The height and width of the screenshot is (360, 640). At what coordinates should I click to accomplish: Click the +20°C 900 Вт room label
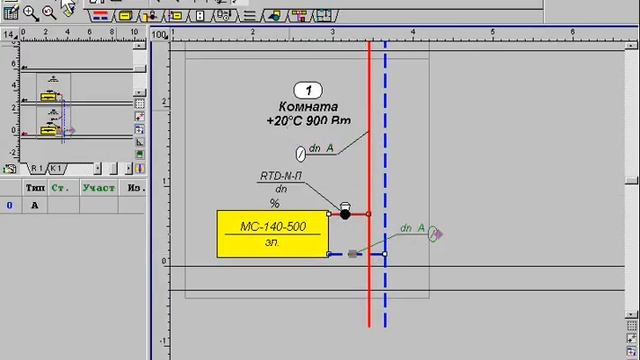[309, 121]
